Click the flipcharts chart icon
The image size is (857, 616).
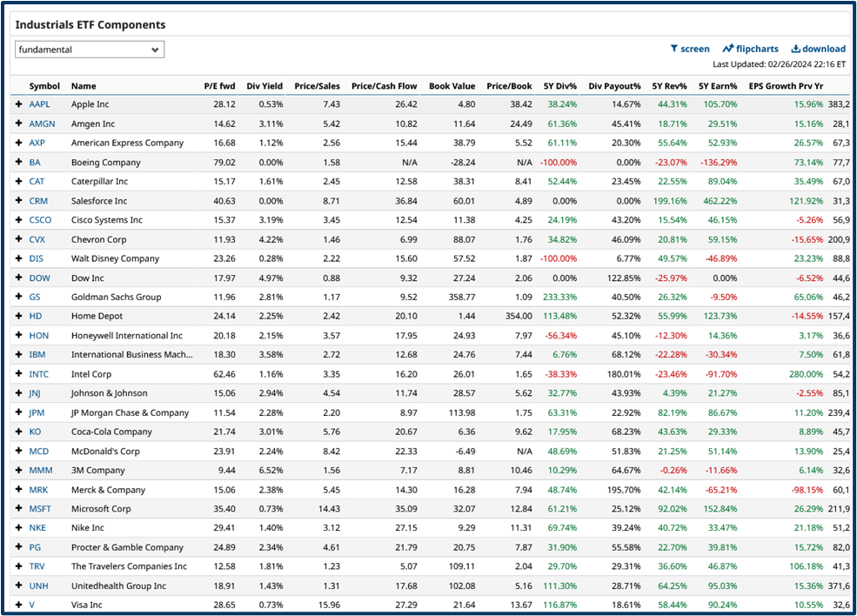click(728, 49)
